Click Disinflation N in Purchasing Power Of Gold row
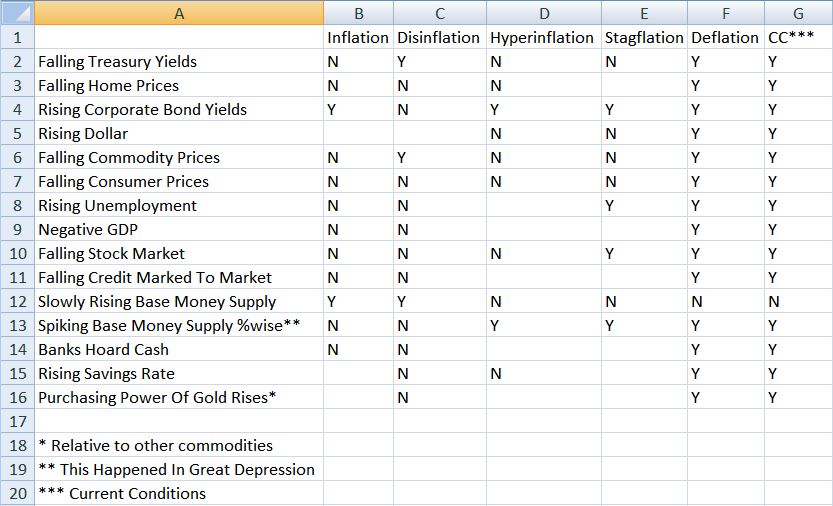The image size is (833, 506). click(440, 398)
